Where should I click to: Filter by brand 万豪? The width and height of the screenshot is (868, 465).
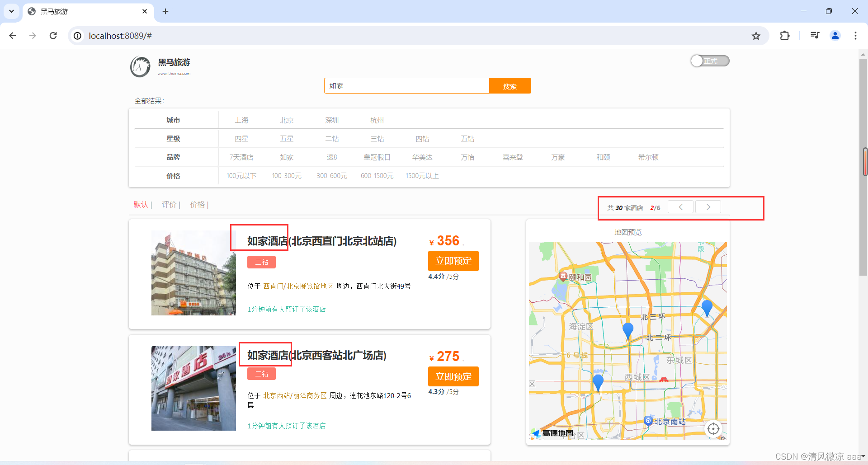[x=558, y=157]
